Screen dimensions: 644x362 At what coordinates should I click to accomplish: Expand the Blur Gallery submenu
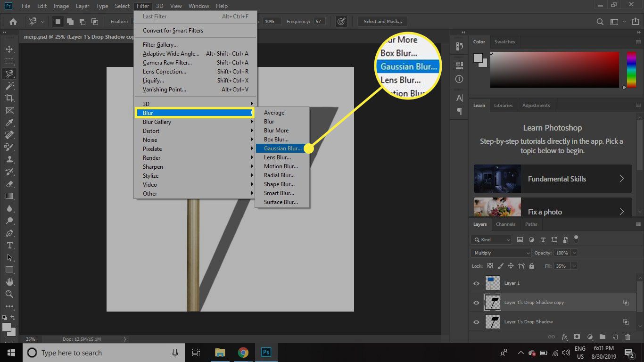pyautogui.click(x=195, y=122)
